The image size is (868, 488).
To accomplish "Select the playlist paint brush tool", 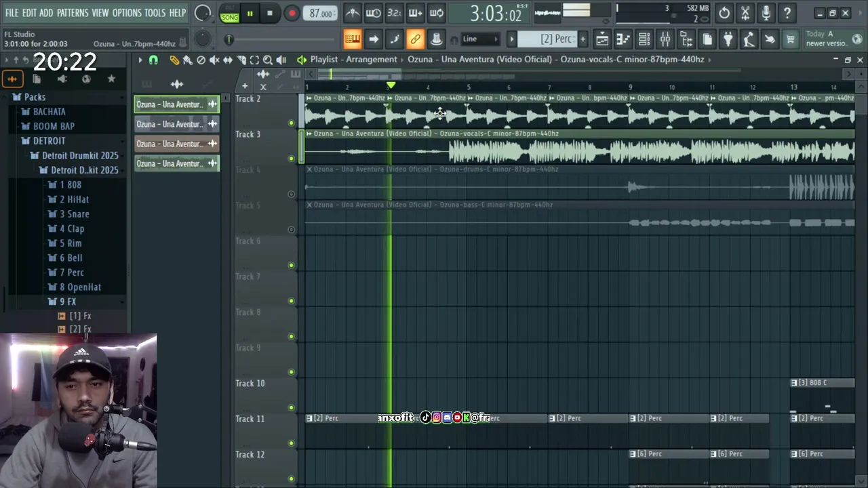I will [188, 60].
